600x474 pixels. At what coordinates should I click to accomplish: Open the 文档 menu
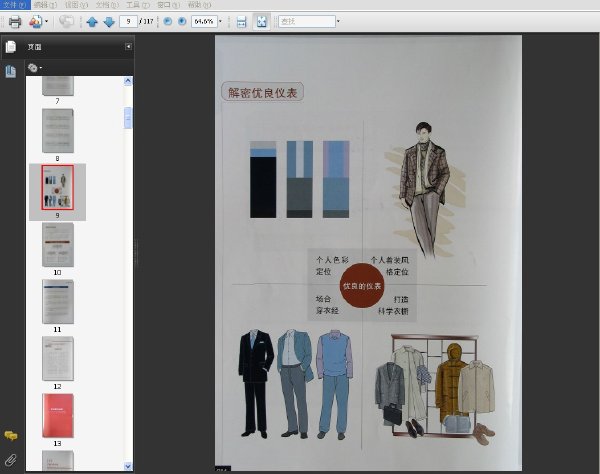pos(107,5)
